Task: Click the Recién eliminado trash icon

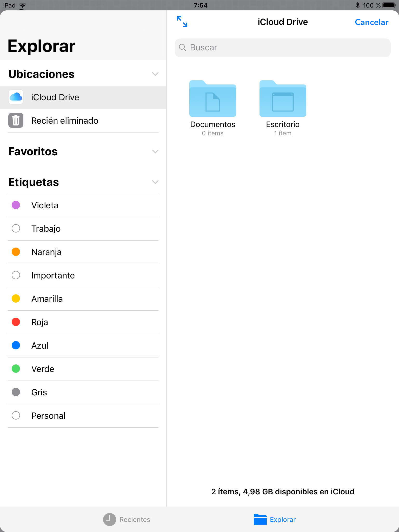Action: (16, 121)
